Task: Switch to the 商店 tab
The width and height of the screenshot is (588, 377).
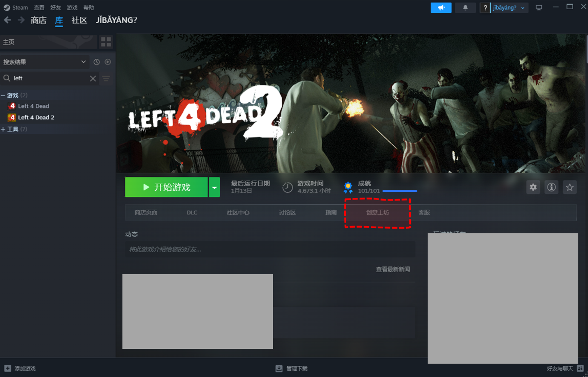Action: click(x=38, y=20)
